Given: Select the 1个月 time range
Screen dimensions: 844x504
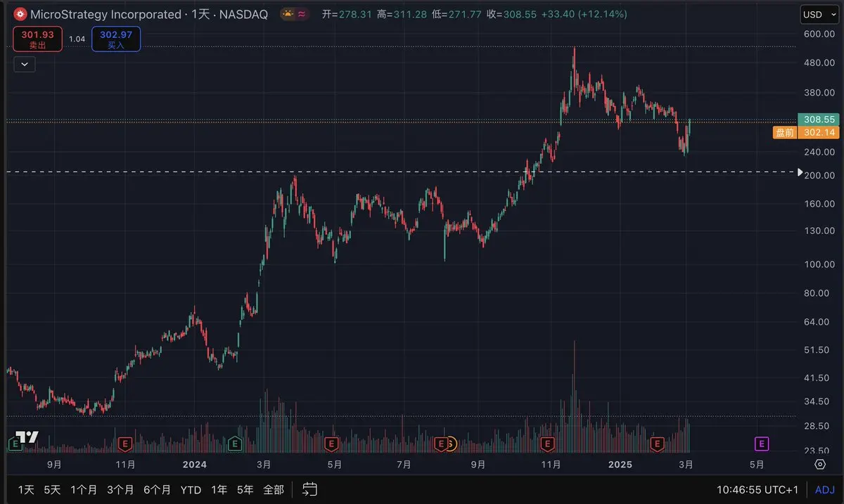Looking at the screenshot, I should click(x=84, y=490).
